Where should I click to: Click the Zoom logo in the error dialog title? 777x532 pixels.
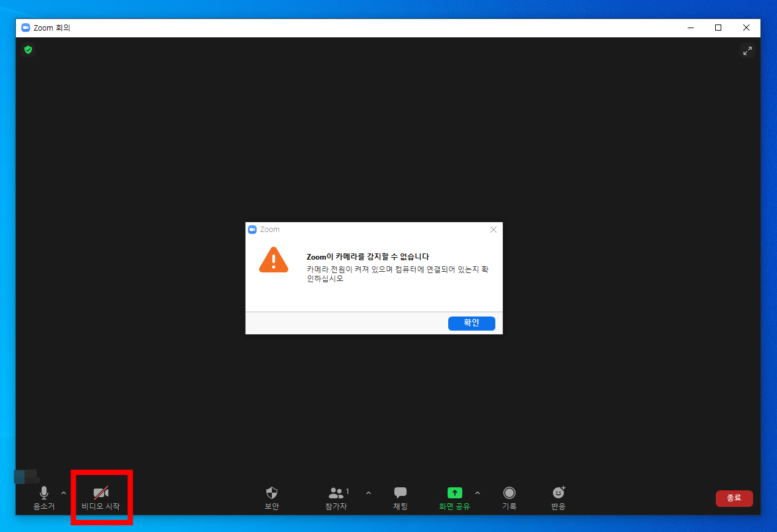(252, 230)
